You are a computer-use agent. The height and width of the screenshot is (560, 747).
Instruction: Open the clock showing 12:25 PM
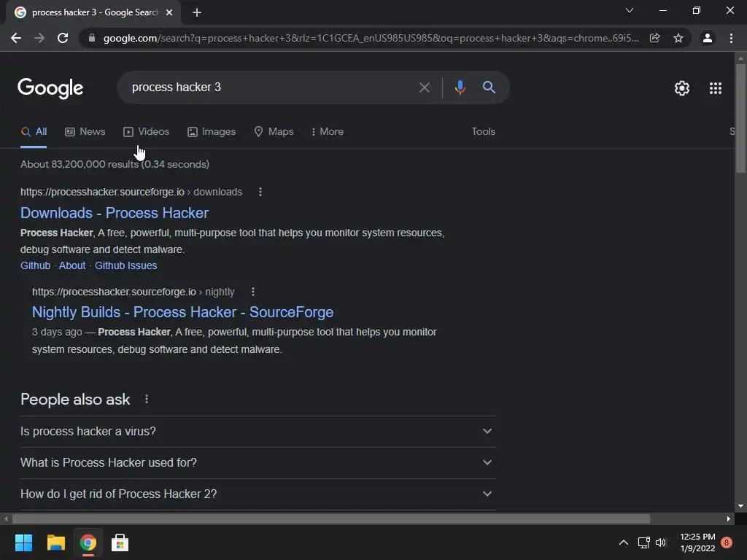click(x=697, y=542)
